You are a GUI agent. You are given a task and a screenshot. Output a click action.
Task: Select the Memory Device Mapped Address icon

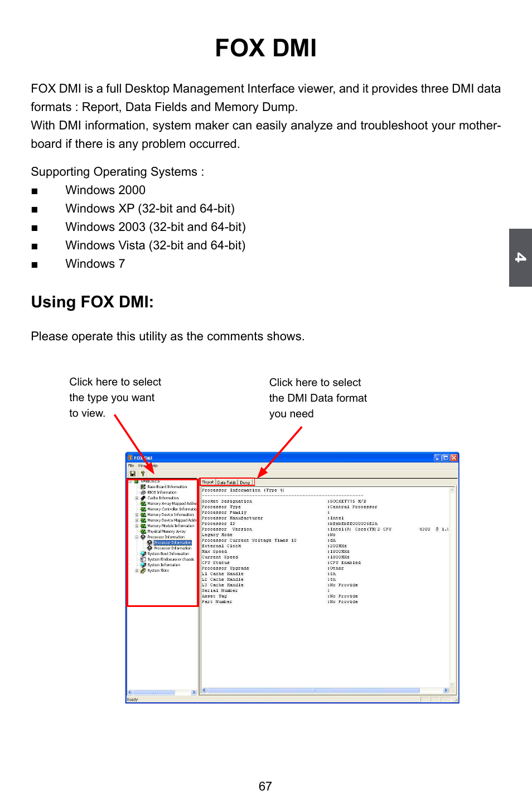[x=143, y=520]
